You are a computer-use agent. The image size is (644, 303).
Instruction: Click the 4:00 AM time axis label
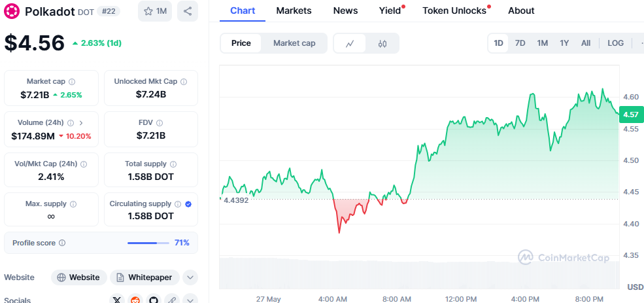click(333, 299)
